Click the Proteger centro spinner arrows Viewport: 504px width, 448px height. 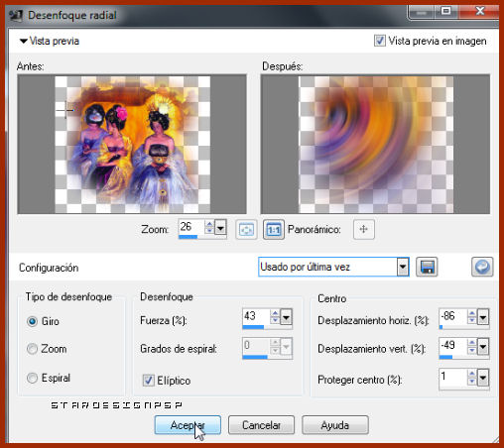click(472, 377)
